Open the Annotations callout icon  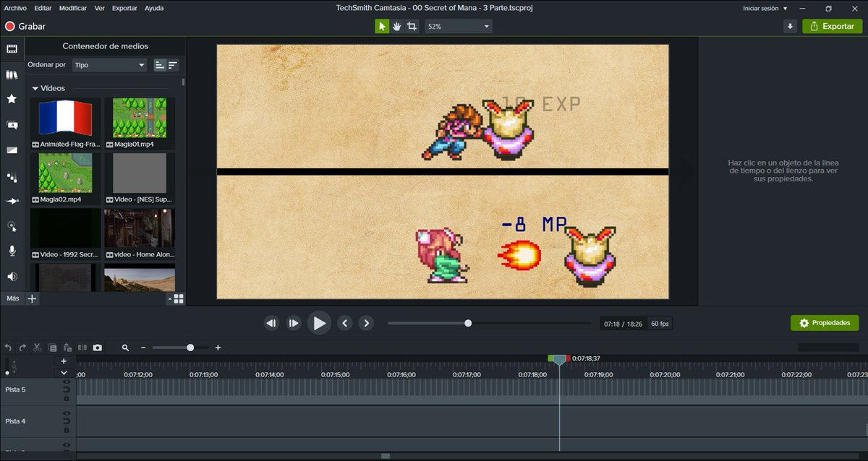[x=12, y=125]
